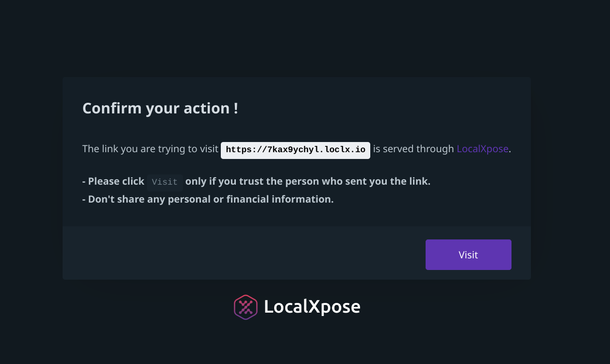Click the "Confirm your action !" heading
The image size is (610, 364).
pyautogui.click(x=160, y=108)
